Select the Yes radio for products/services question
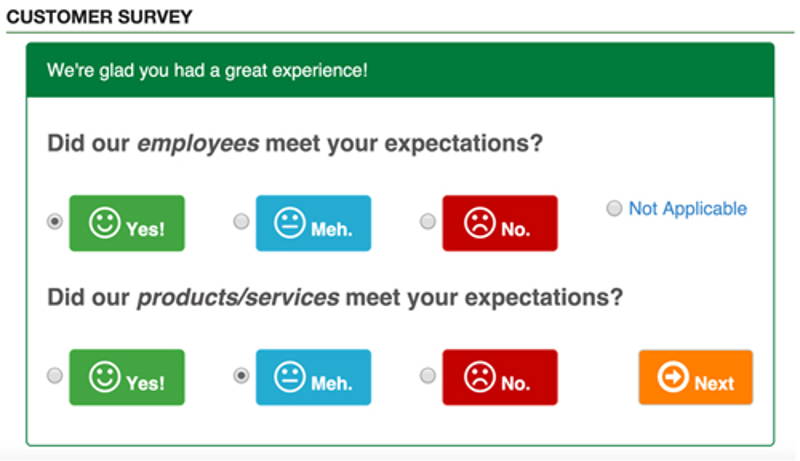Image resolution: width=800 pixels, height=461 pixels. point(55,376)
